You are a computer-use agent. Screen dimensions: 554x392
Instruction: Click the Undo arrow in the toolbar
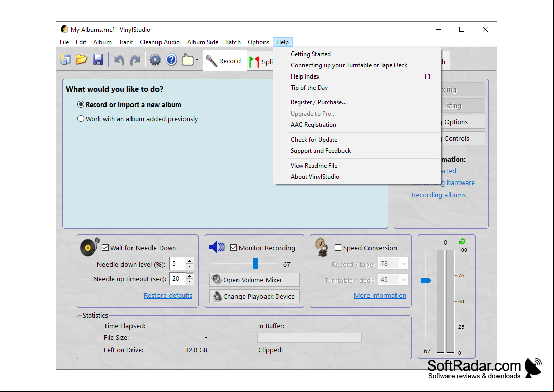click(119, 60)
